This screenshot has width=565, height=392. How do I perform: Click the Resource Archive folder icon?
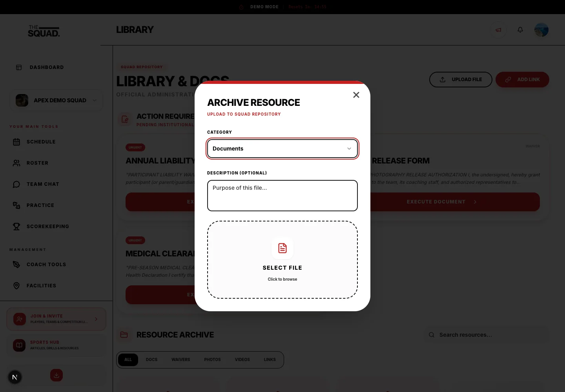(x=124, y=335)
